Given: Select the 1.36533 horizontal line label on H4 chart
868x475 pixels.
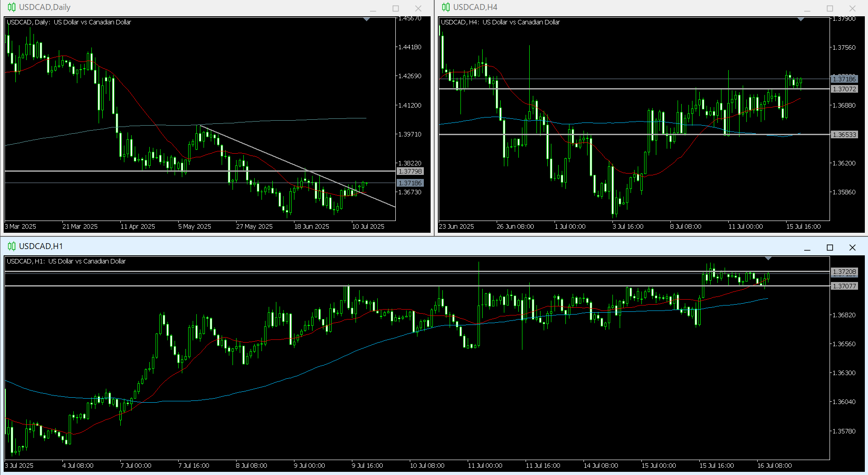Looking at the screenshot, I should coord(844,135).
